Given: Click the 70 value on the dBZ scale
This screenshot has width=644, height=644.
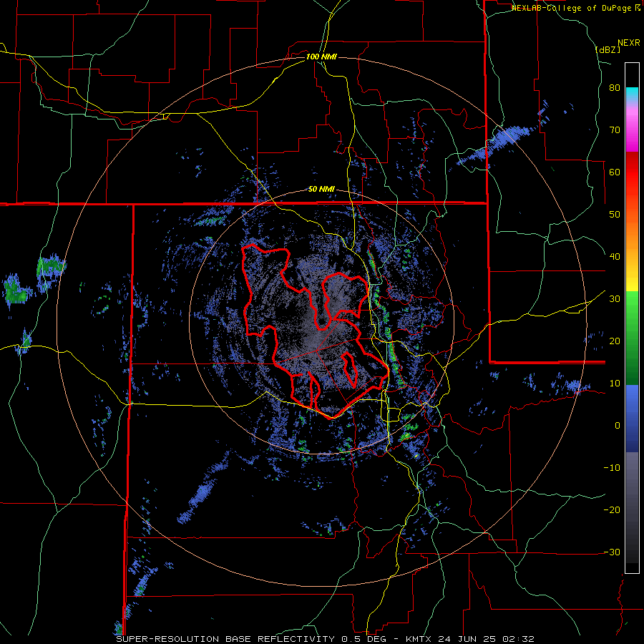Looking at the screenshot, I should click(615, 130).
